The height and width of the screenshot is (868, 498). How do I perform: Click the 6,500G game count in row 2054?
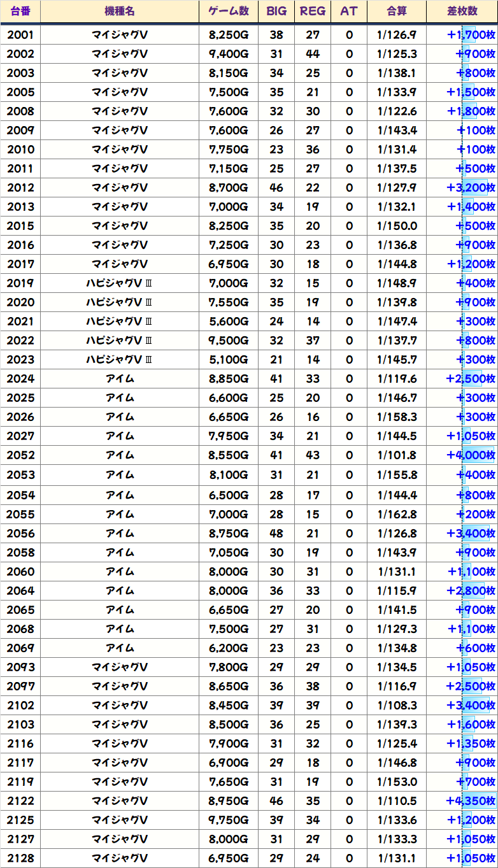click(229, 495)
